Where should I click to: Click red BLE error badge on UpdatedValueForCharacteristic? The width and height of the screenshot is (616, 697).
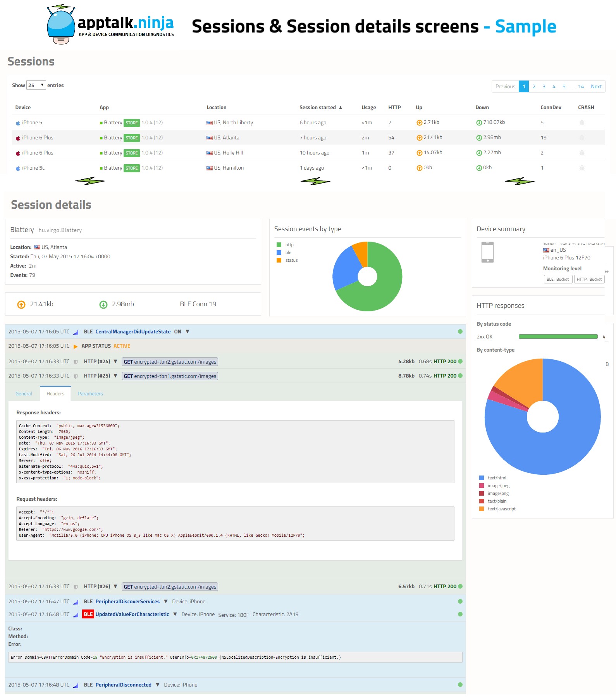pyautogui.click(x=88, y=614)
